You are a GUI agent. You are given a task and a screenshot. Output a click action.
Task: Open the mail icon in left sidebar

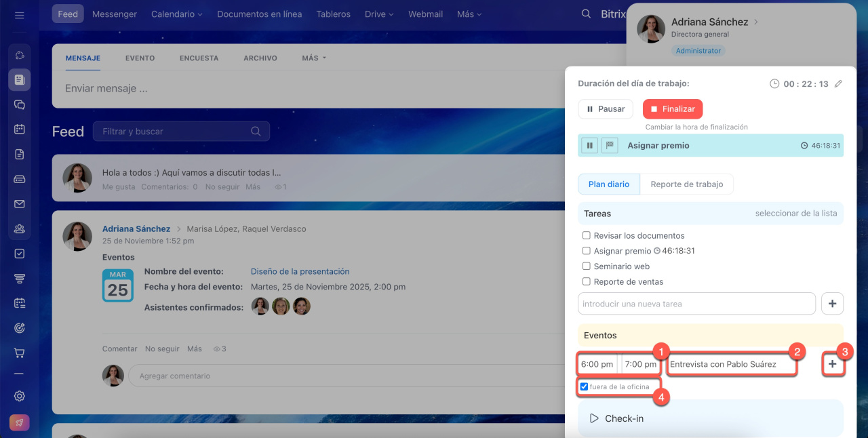[x=19, y=204]
